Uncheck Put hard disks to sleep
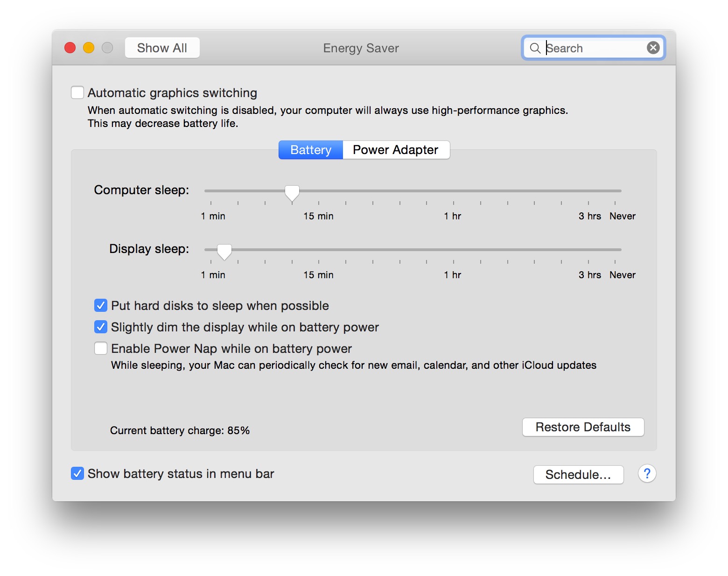 [x=101, y=306]
